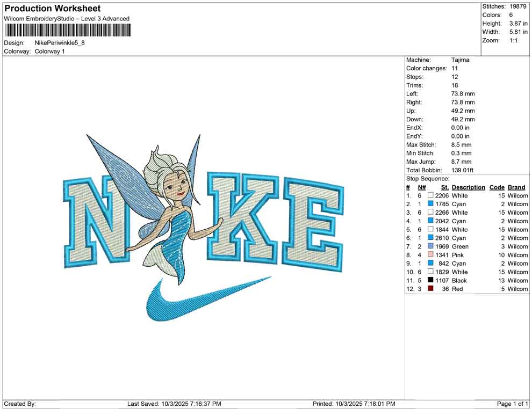Click the barcode under the worksheet title
Viewport: 532px width, 409px height.
[x=68, y=30]
